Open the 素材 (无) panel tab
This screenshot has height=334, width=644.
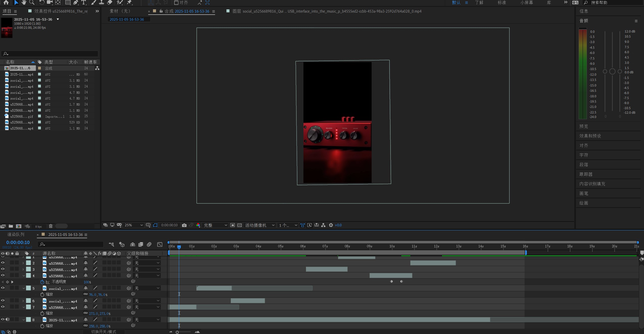tap(120, 11)
